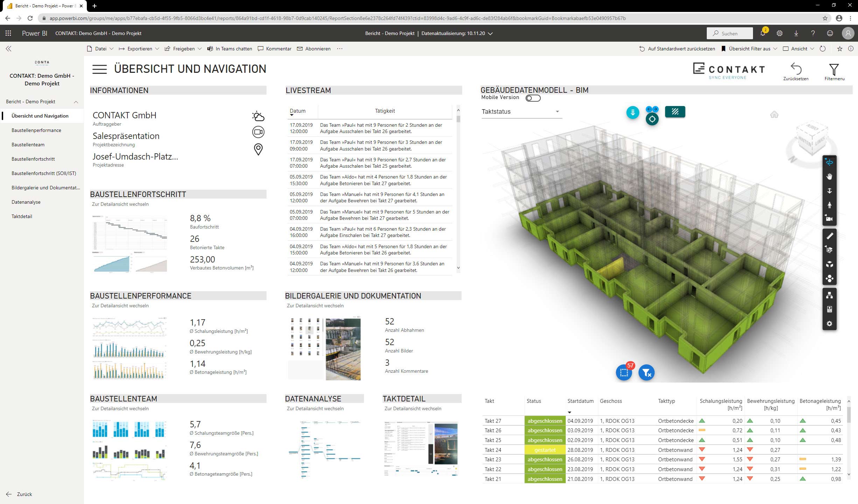Screen dimensions: 858x504
Task: Open the Baustellenfortschritt page in sidebar
Action: tap(42, 159)
